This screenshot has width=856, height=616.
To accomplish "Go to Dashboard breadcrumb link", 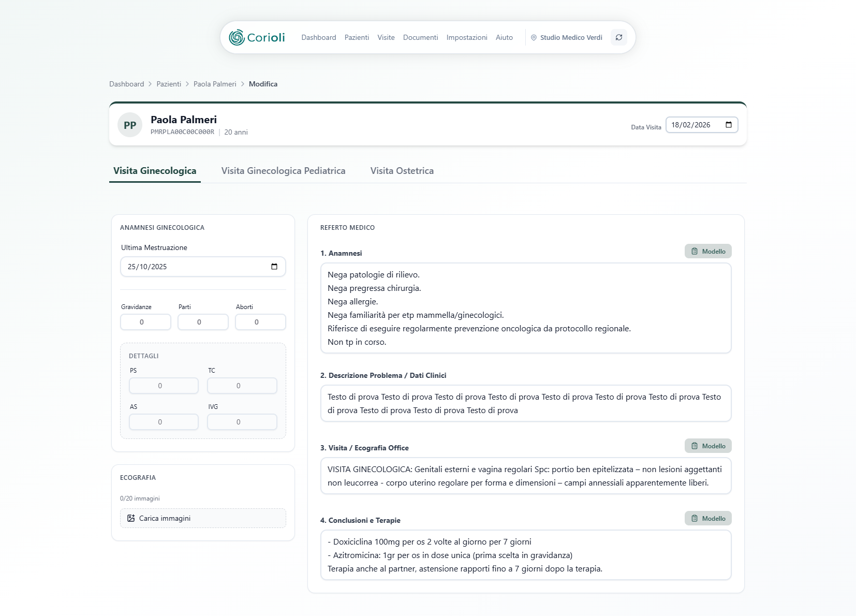I will click(127, 84).
